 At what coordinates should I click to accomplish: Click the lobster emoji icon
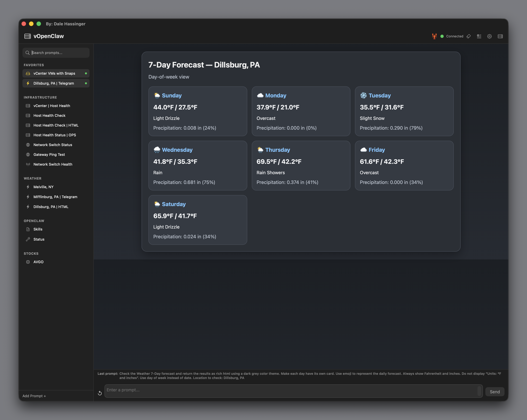click(434, 36)
